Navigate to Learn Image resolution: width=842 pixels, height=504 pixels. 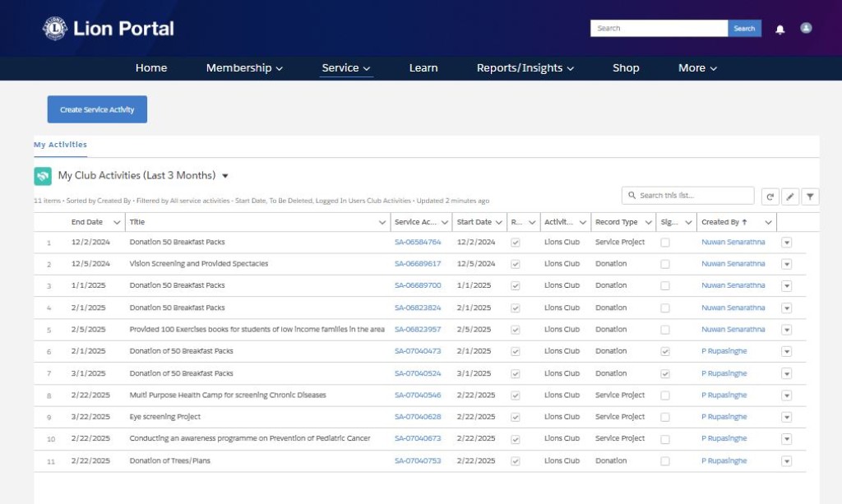(423, 68)
